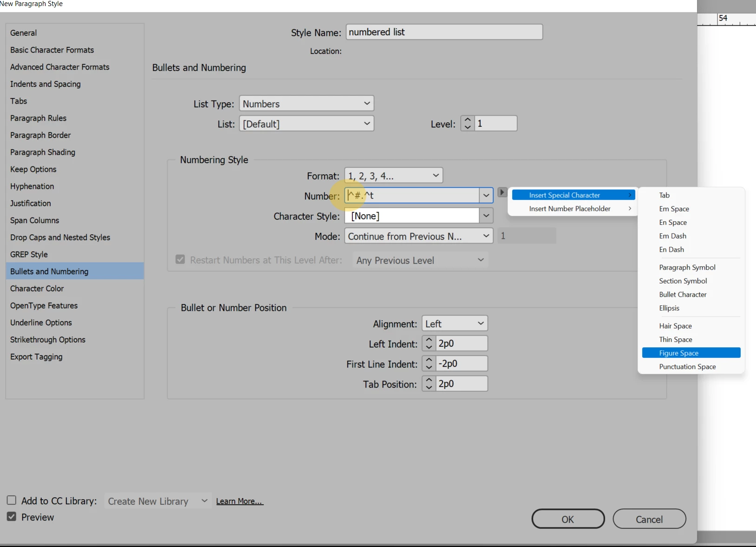This screenshot has height=547, width=756.
Task: Open the Number field flyout arrow button
Action: pos(502,192)
